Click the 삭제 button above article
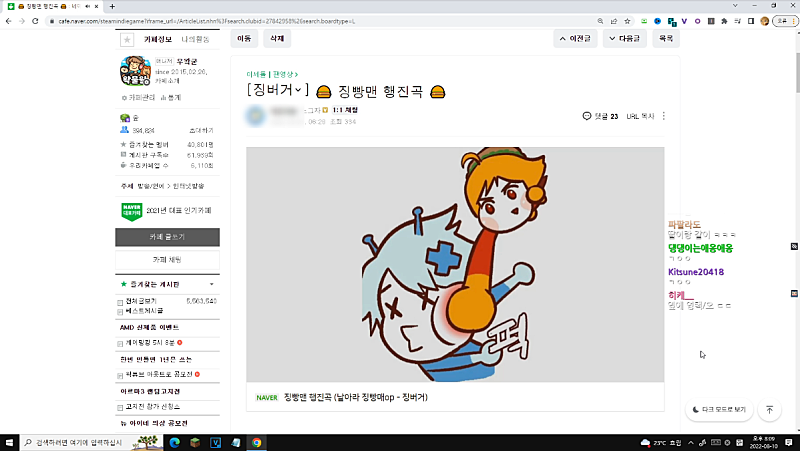The image size is (800, 451). (x=277, y=38)
